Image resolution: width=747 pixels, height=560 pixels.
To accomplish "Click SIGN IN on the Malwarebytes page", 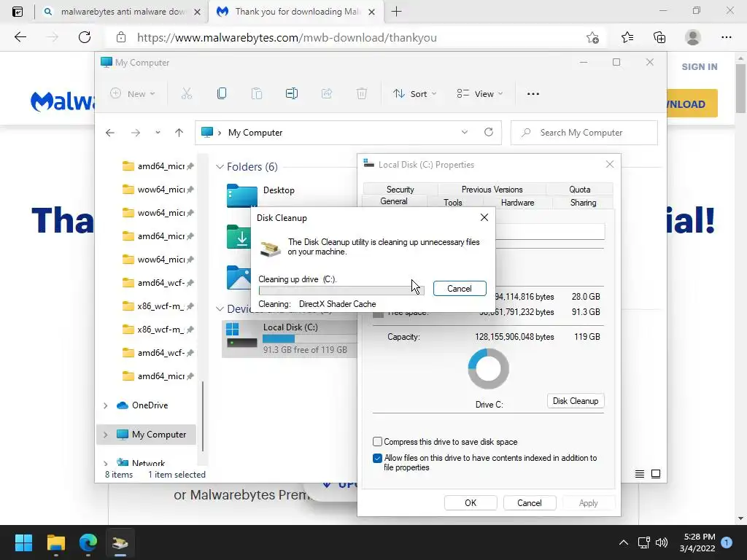I will tap(700, 66).
